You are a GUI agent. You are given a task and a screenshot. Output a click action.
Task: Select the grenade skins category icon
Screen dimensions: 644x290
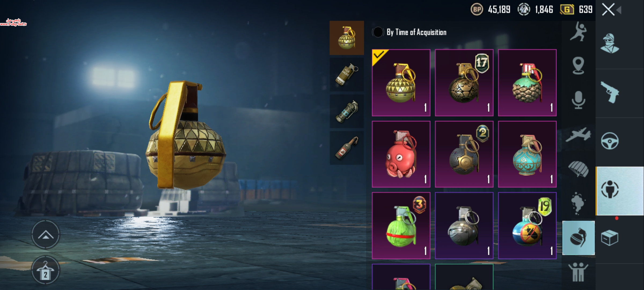pos(579,238)
